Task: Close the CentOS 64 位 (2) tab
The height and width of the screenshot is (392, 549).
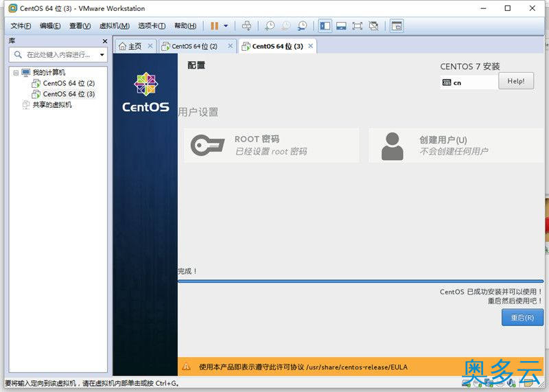Action: [x=230, y=46]
